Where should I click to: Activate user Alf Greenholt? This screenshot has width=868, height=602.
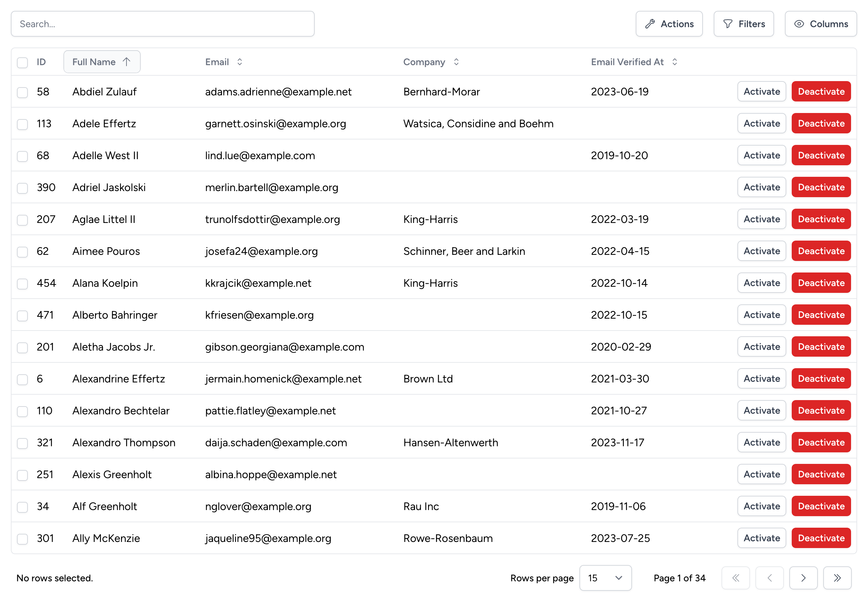[x=761, y=506]
